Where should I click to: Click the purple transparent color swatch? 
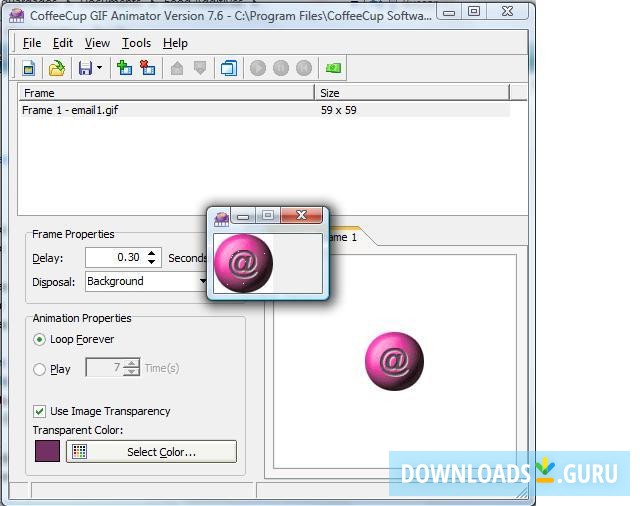(47, 451)
